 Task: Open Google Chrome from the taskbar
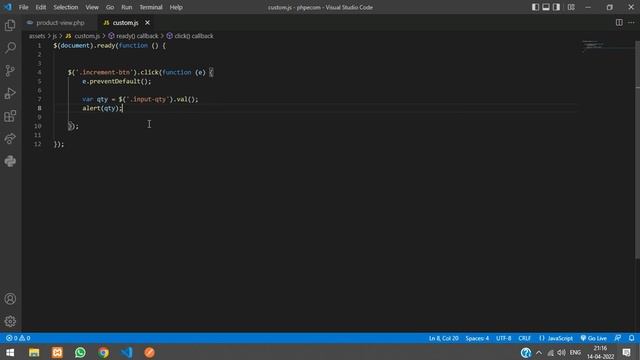point(103,352)
